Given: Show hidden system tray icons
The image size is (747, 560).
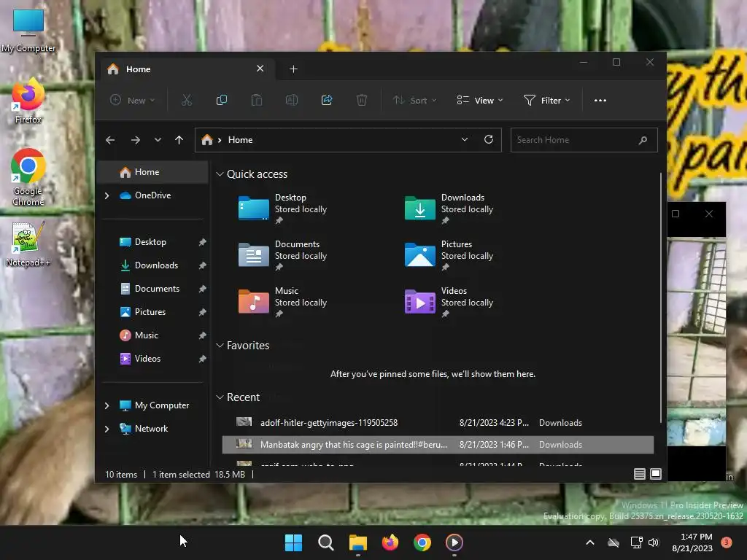Looking at the screenshot, I should [x=589, y=542].
